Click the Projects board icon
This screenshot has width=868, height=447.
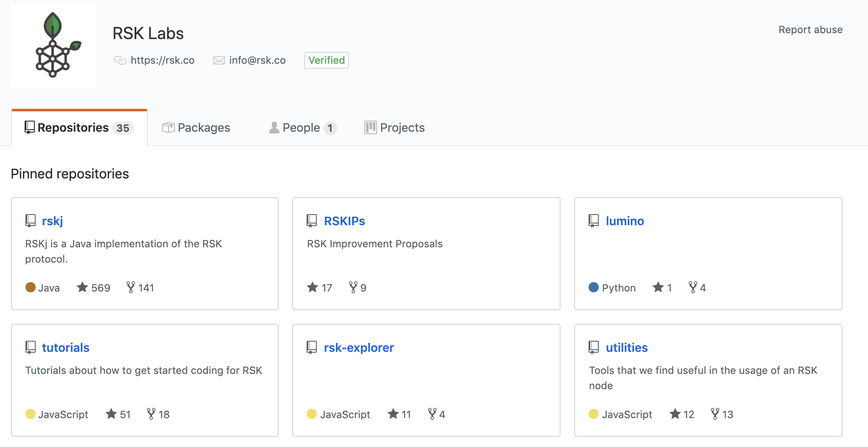click(x=370, y=127)
